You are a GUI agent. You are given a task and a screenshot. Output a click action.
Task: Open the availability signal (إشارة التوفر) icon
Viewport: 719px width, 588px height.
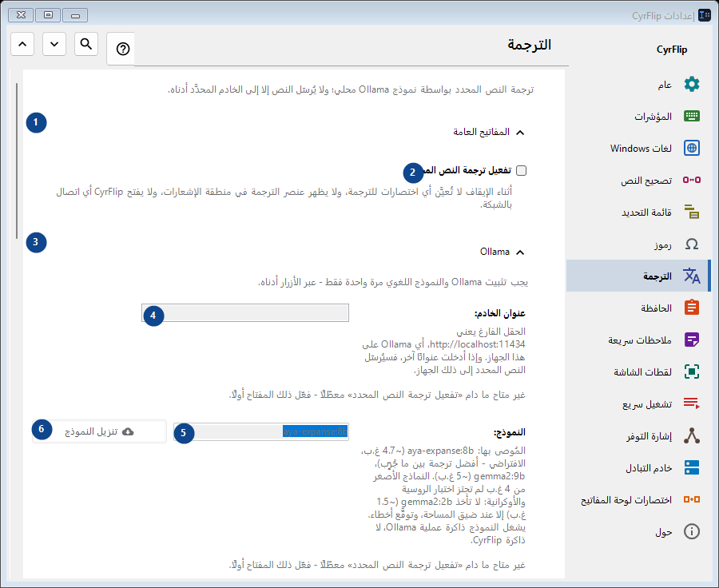coord(692,435)
